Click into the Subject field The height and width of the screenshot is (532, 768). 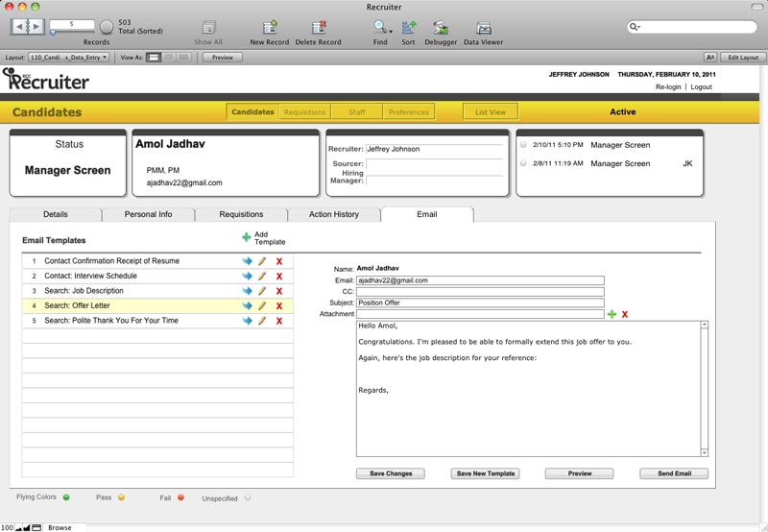[480, 302]
